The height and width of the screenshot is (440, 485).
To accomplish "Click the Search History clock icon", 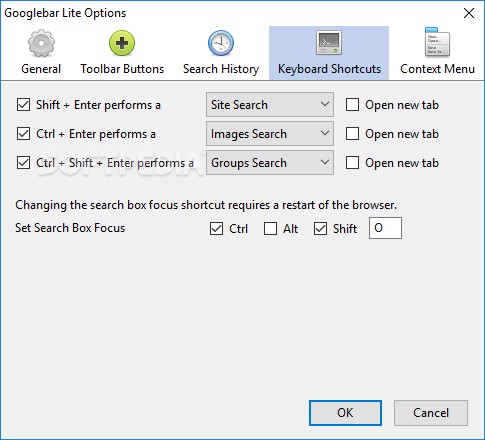I will tap(221, 43).
